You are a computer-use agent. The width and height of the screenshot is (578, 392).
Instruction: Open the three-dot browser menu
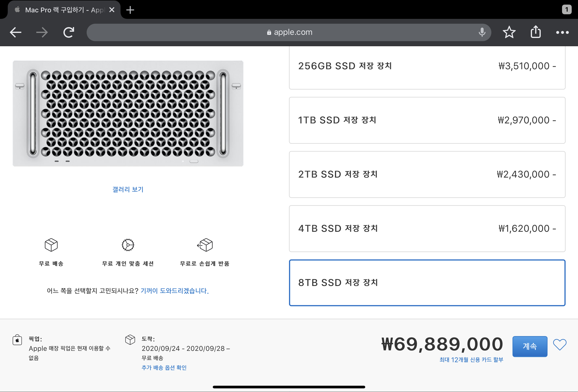[562, 32]
